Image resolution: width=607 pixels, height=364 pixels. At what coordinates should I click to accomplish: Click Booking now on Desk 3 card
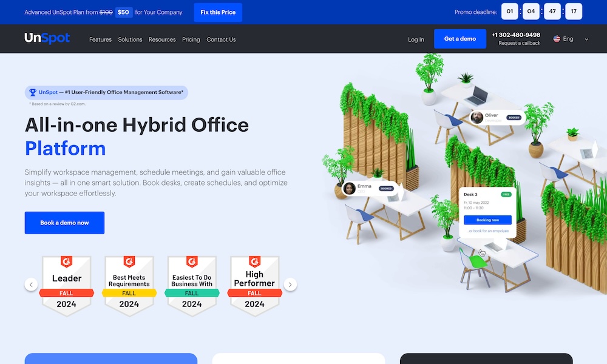click(487, 220)
